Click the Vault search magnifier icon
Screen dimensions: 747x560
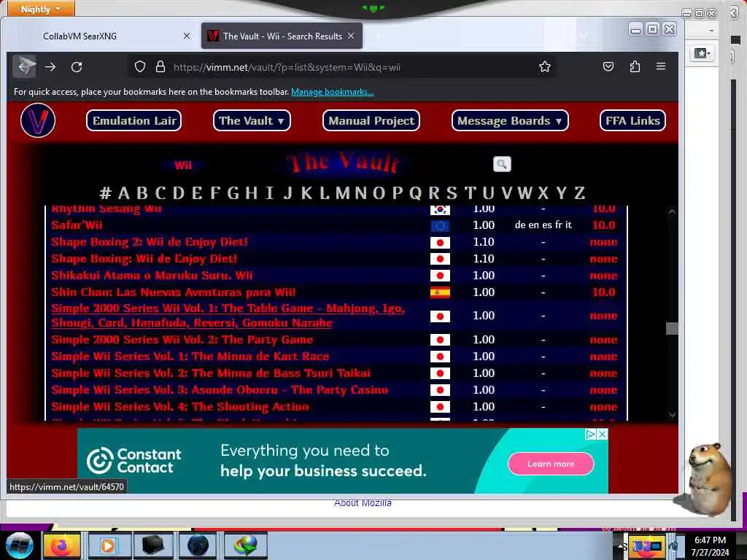pyautogui.click(x=502, y=164)
